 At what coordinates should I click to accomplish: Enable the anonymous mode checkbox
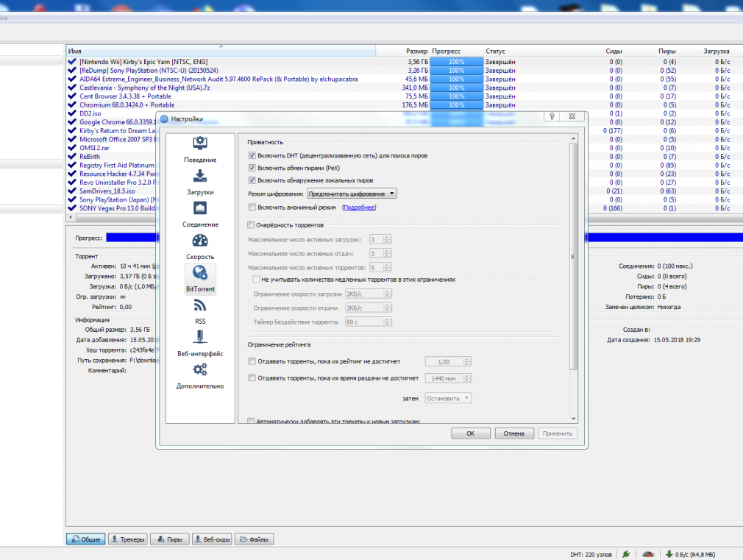[x=252, y=208]
